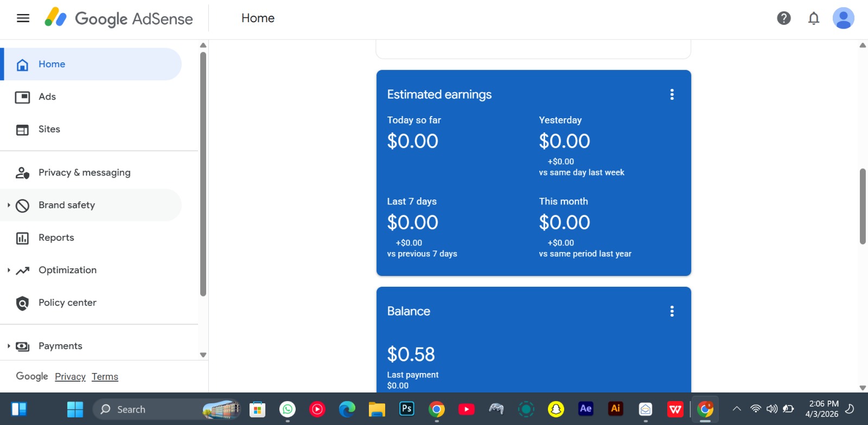
Task: Click the main page scroll up arrow
Action: [x=863, y=45]
